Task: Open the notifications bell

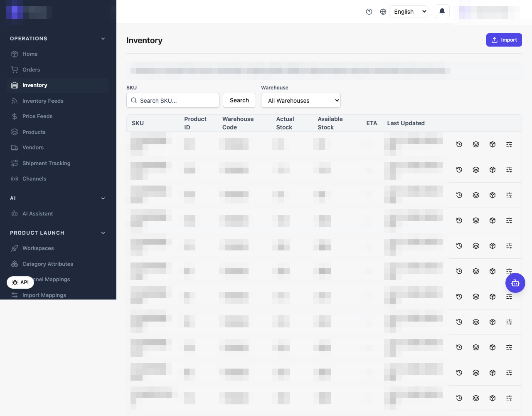Action: 442,12
